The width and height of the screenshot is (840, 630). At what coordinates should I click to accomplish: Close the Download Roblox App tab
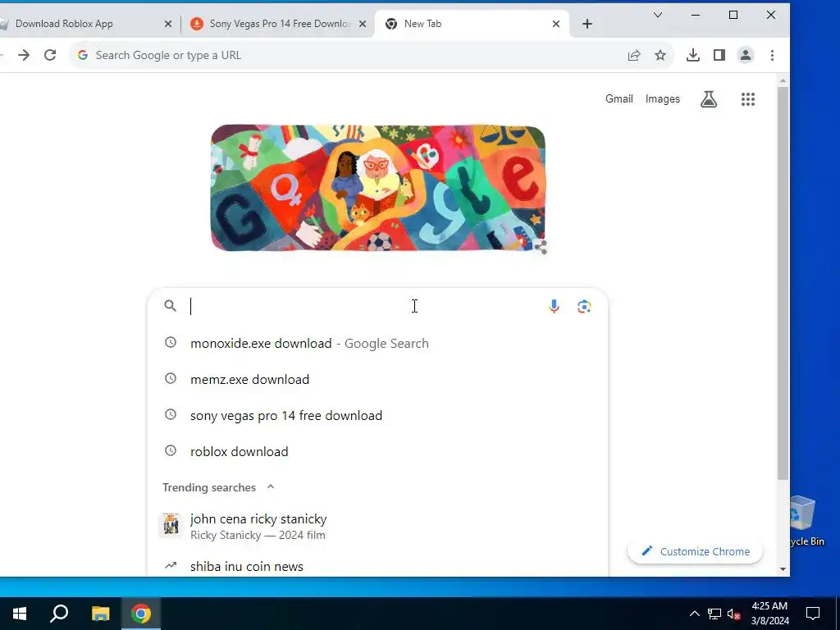(167, 24)
